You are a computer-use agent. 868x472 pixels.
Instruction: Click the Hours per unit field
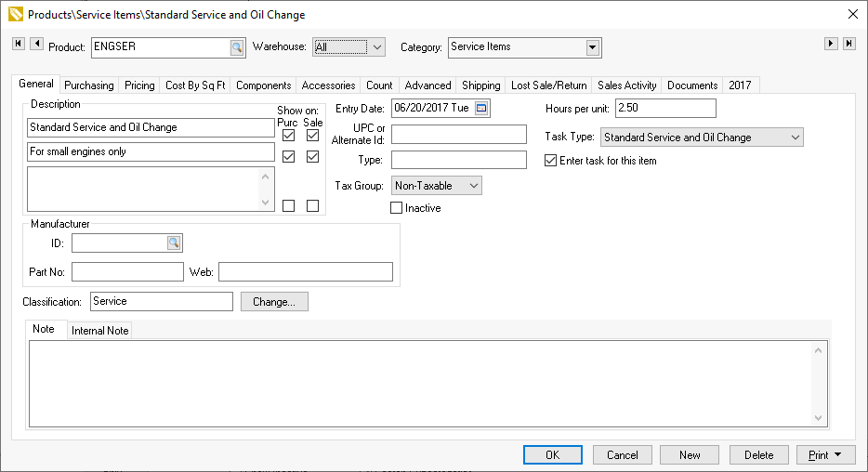click(665, 109)
